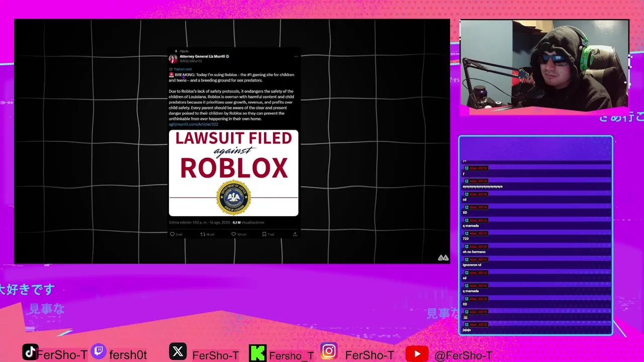Click the 6,1 M Visualizaciones view count
Screen dimensions: 644x362
click(x=249, y=222)
